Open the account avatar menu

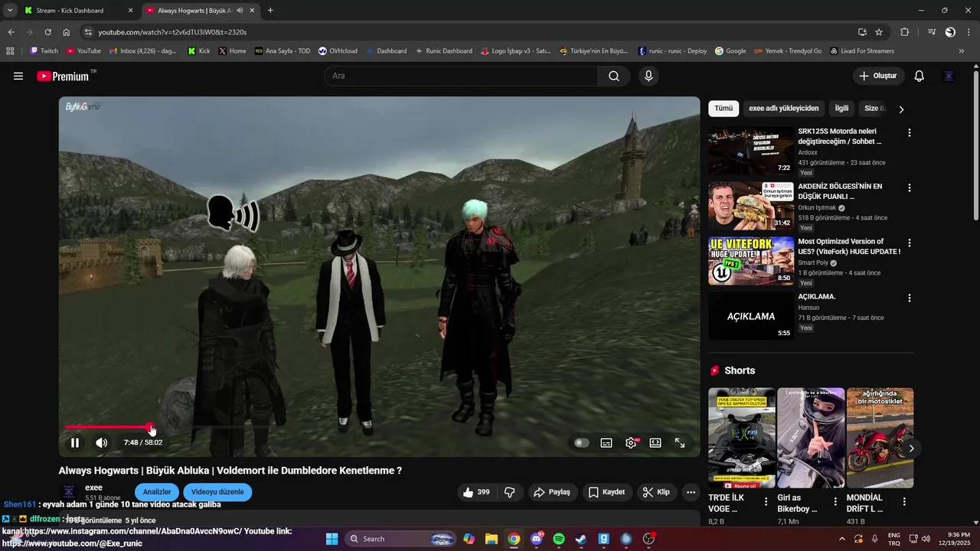[949, 76]
